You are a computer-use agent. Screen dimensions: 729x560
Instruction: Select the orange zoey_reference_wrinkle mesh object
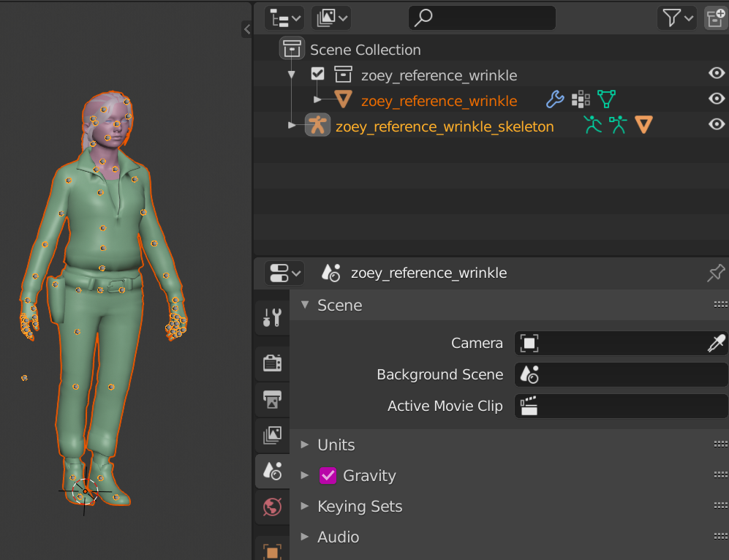[x=439, y=101]
